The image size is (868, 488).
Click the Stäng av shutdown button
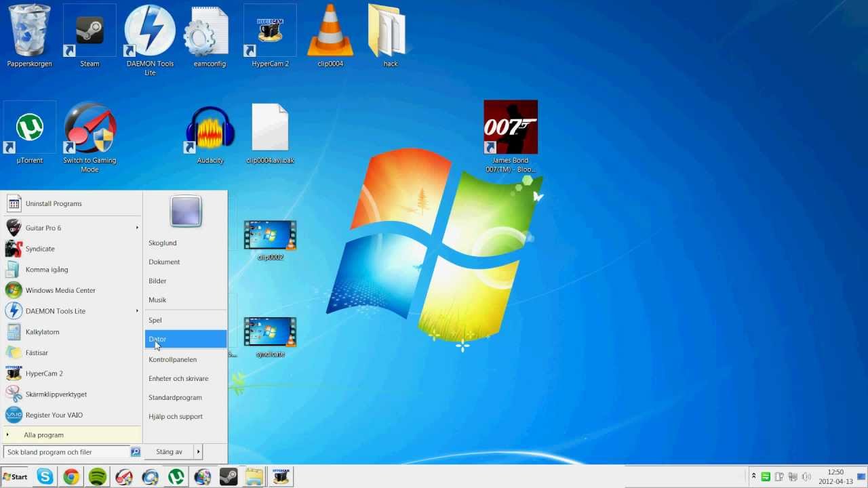[170, 452]
